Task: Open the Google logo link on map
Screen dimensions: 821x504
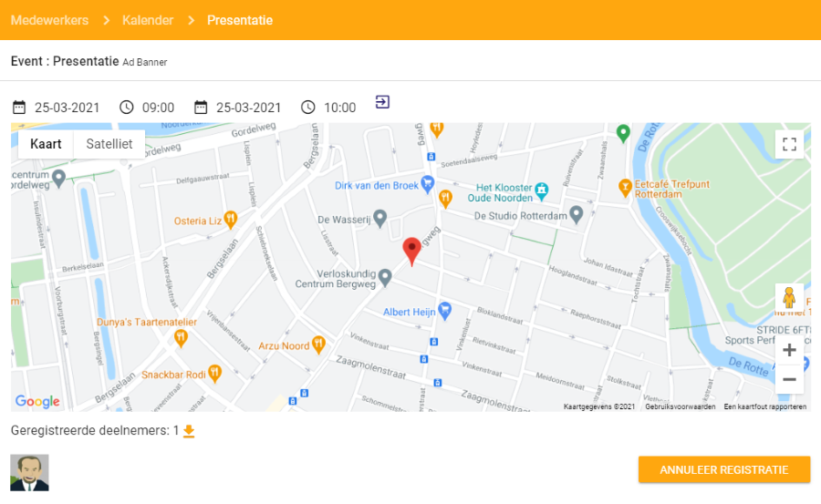Action: (37, 401)
